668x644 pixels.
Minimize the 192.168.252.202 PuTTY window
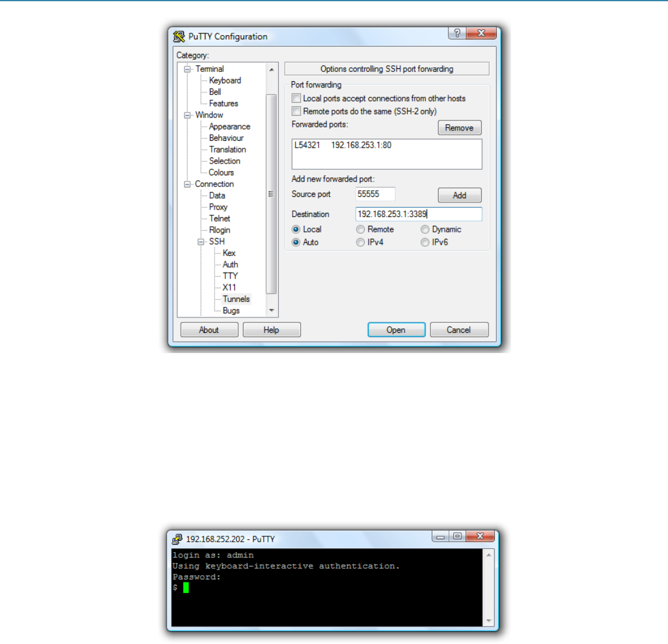tap(440, 536)
